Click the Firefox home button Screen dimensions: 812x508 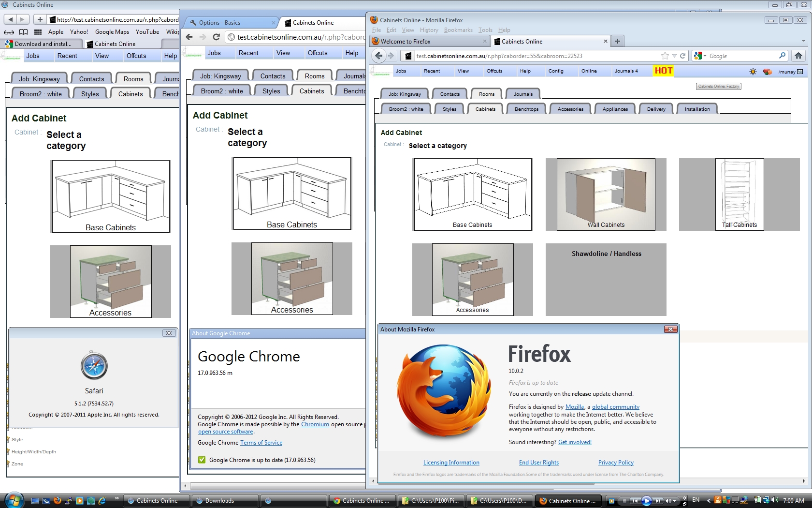point(798,56)
